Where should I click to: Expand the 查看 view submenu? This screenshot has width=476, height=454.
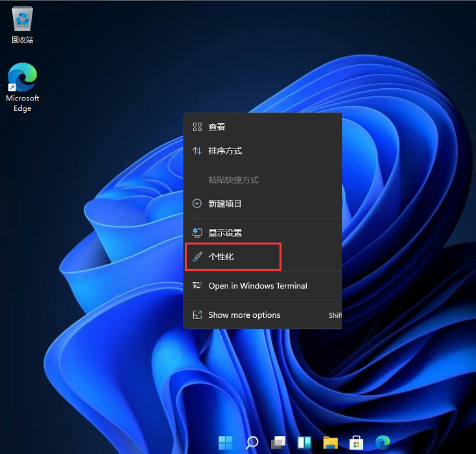coord(217,127)
